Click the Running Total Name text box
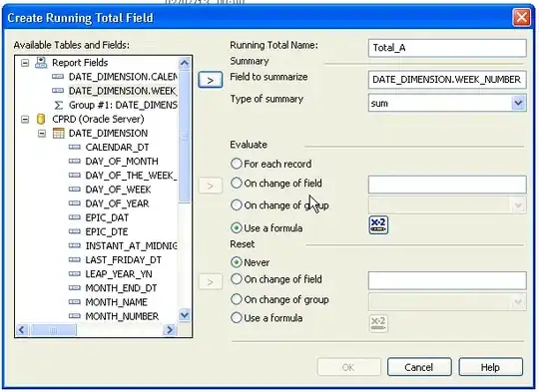539x392 pixels. pos(447,48)
